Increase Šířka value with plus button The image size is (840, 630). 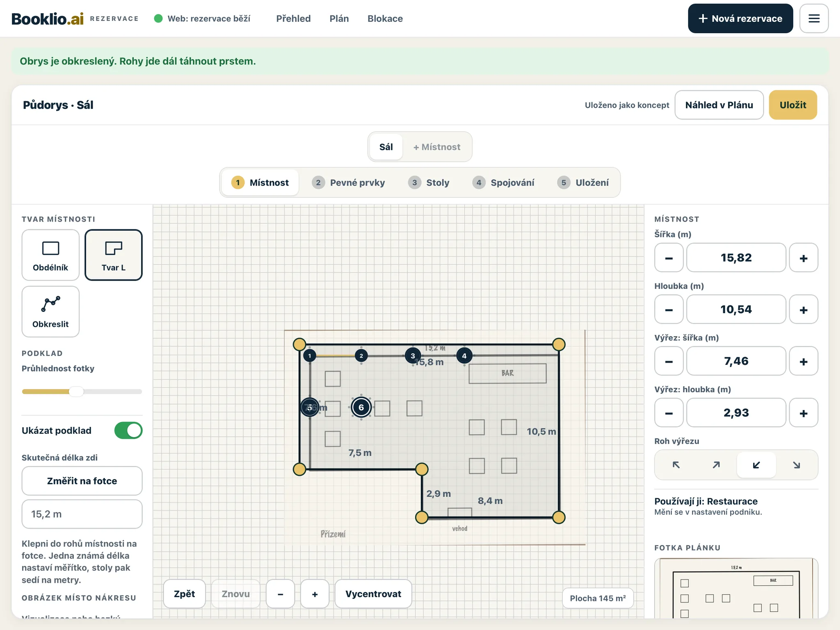pos(803,258)
